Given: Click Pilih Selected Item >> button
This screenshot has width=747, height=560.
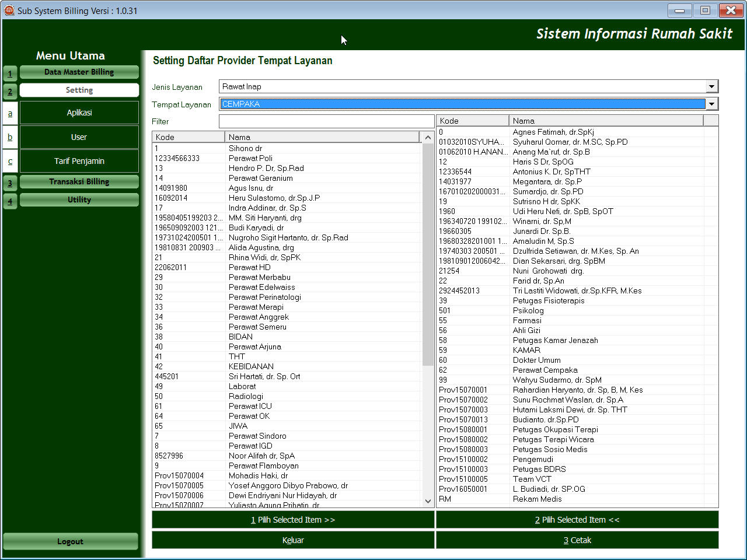Looking at the screenshot, I should (x=293, y=520).
